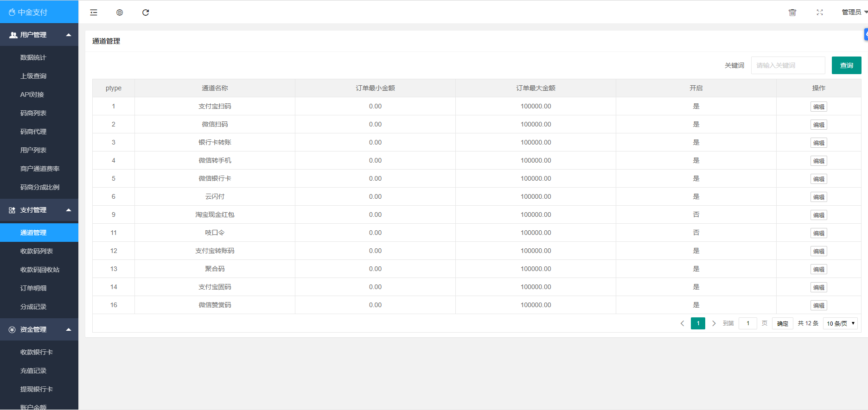Viewport: 868px width, 410px height.
Task: Click the globe website icon
Action: point(120,13)
